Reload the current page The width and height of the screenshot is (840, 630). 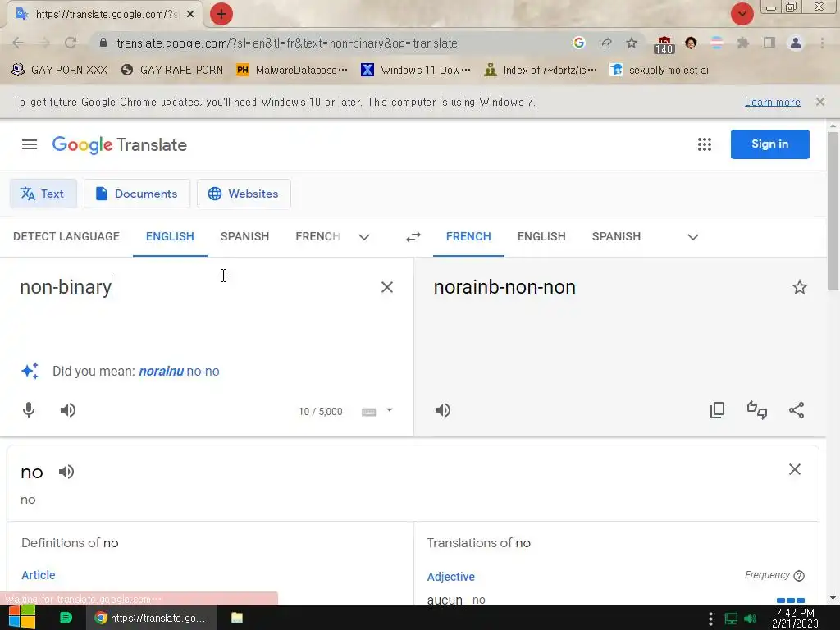[71, 43]
